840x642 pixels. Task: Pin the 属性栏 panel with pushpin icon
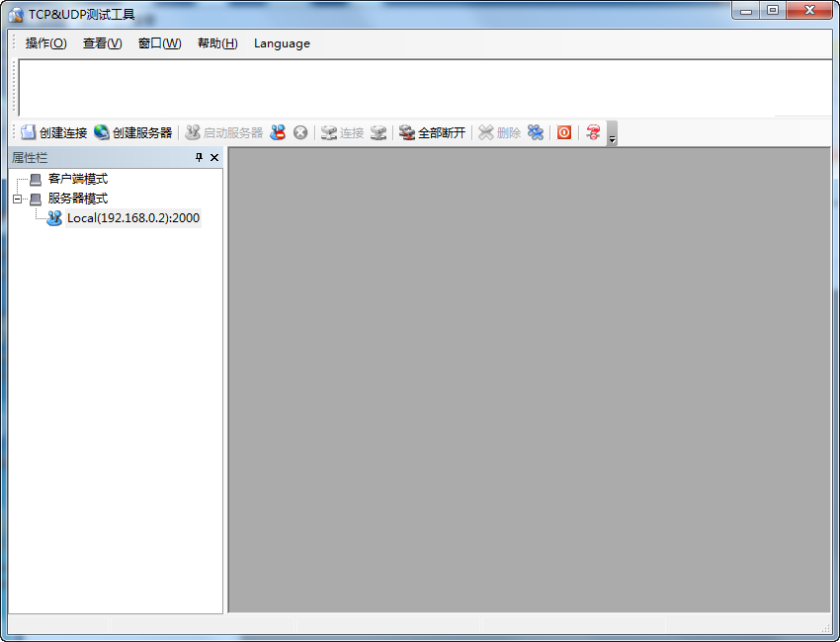click(199, 157)
